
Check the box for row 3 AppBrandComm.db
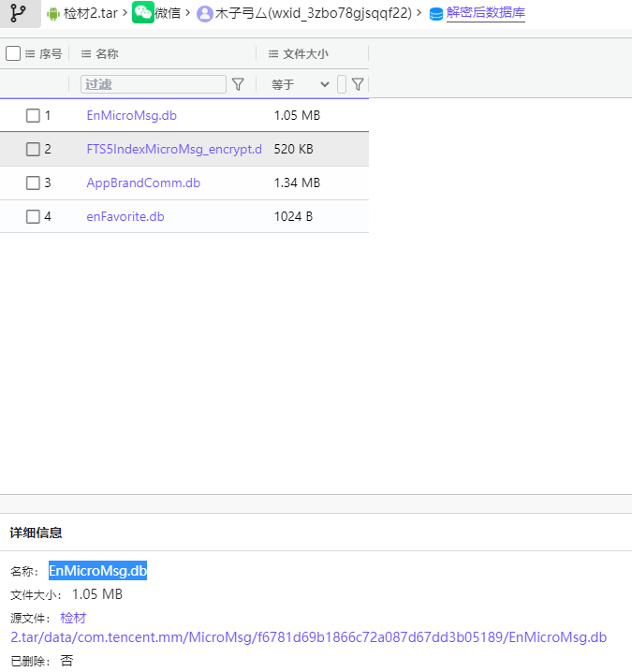click(33, 183)
